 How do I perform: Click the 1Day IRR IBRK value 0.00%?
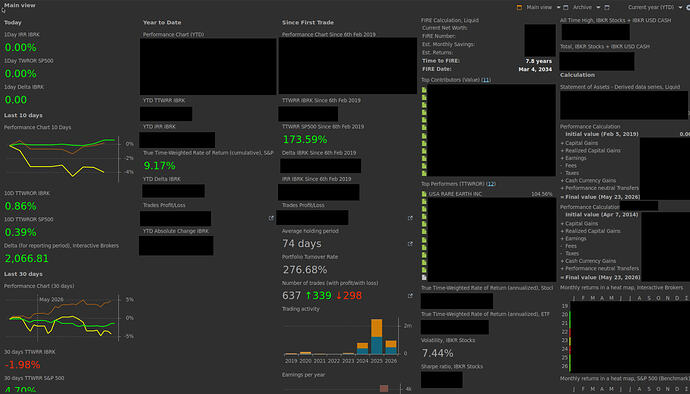(x=21, y=48)
